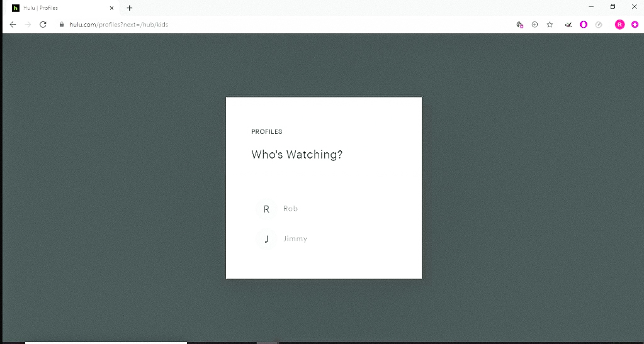Click the pink update arrow icon

(635, 25)
